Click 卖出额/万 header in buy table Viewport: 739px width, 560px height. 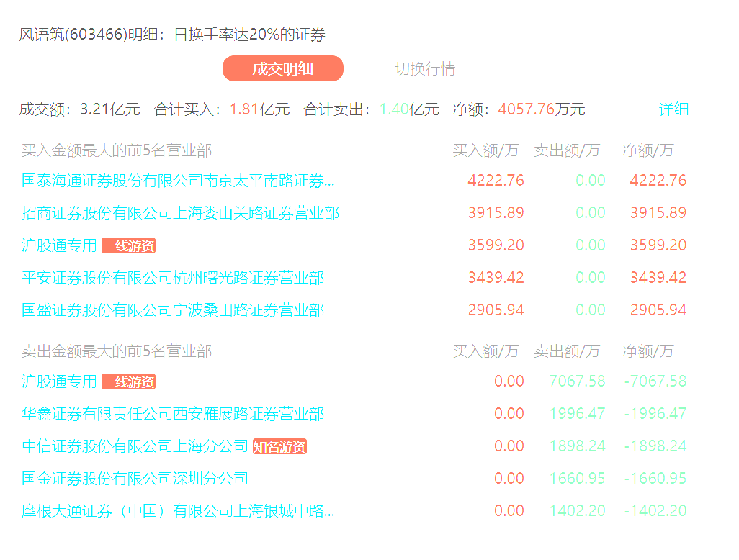[567, 150]
